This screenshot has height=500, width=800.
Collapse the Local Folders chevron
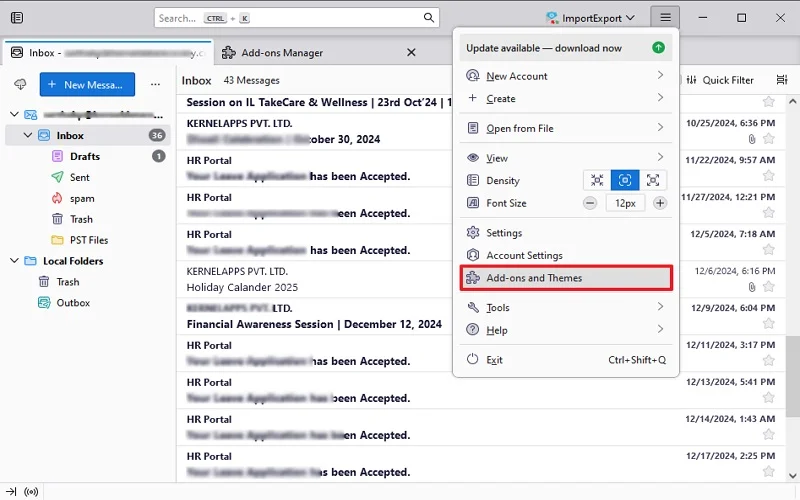pyautogui.click(x=14, y=261)
